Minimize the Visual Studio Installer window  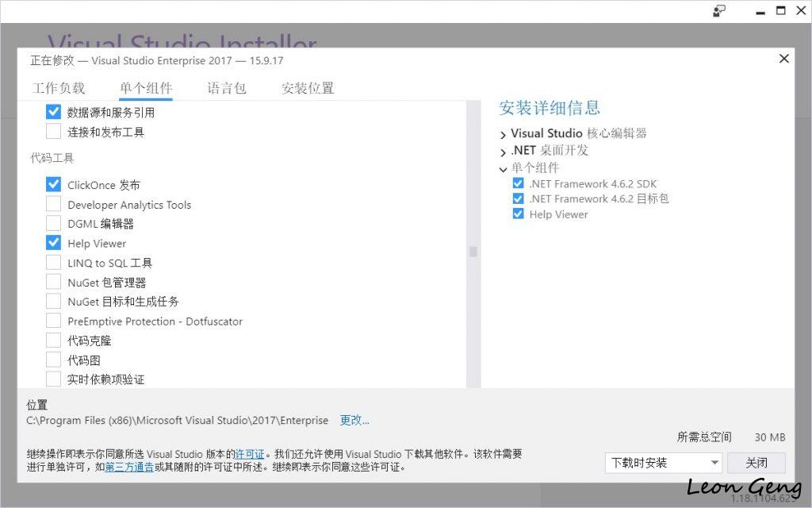[760, 12]
